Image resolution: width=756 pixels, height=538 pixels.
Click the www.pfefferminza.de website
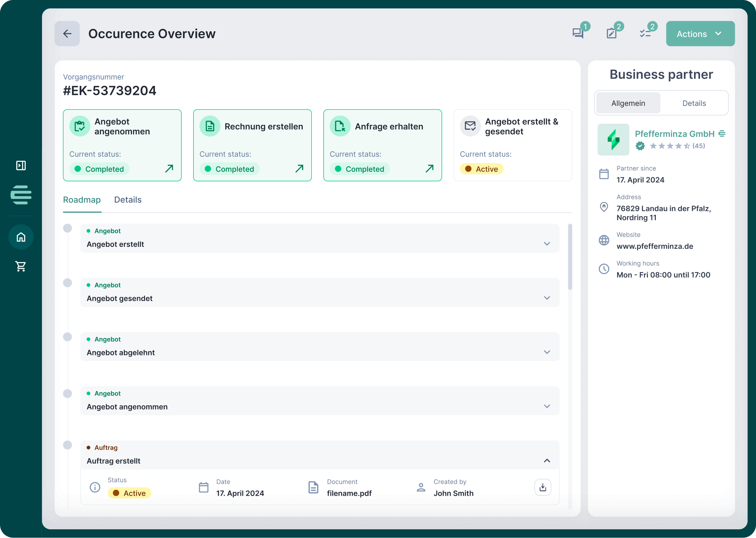point(655,246)
